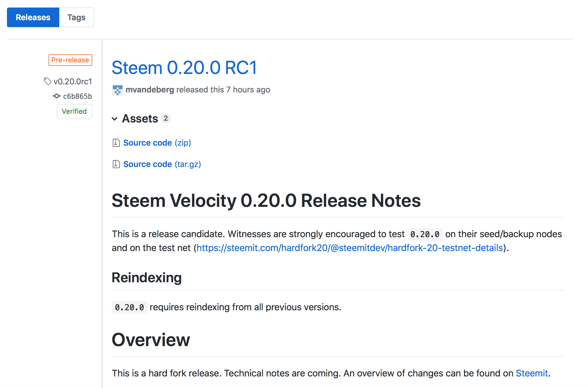The width and height of the screenshot is (588, 388).
Task: Click the Verified signature badge
Action: coord(74,112)
